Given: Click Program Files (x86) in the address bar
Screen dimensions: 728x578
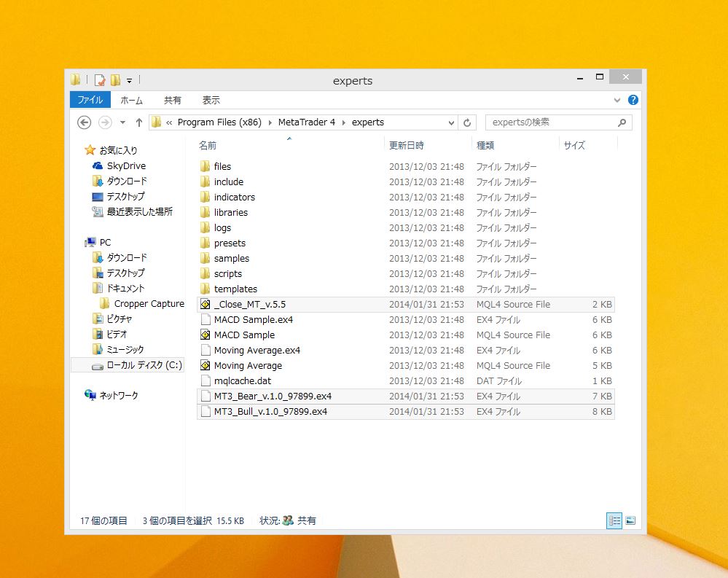Looking at the screenshot, I should point(219,122).
